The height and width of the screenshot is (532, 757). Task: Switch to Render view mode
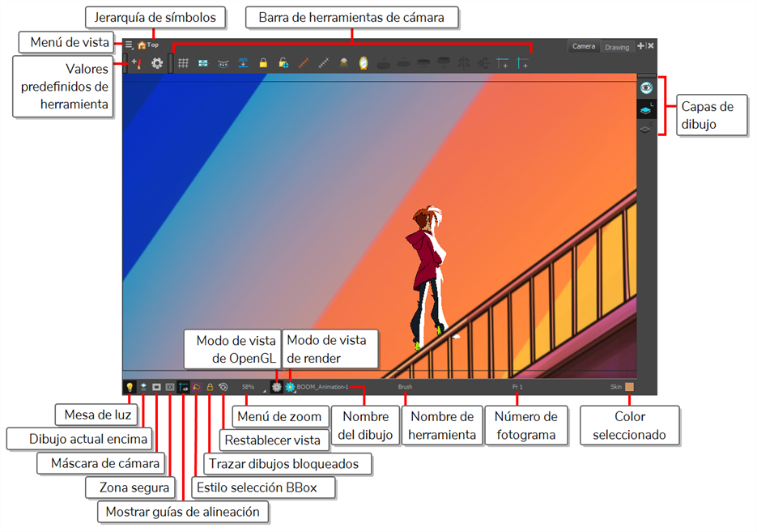(290, 387)
